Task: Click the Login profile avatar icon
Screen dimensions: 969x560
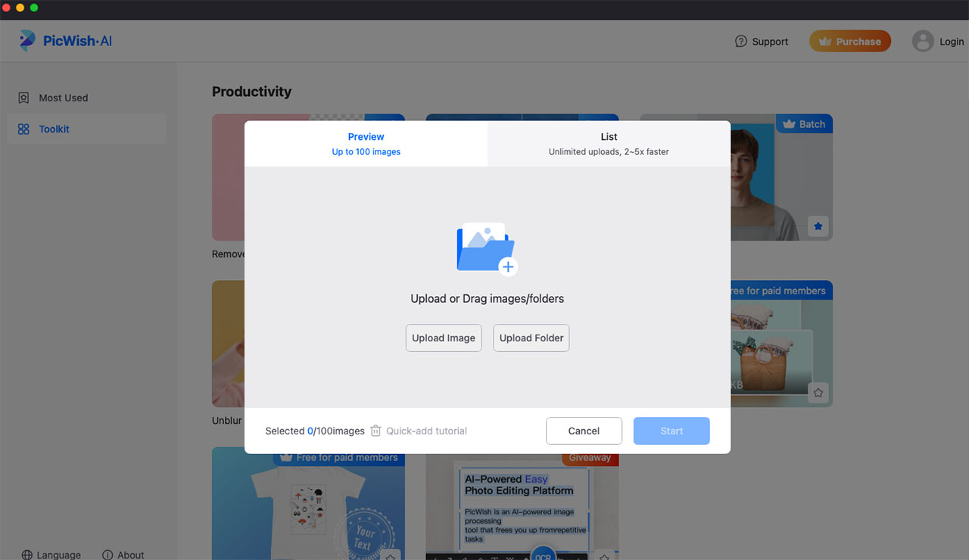Action: coord(923,42)
